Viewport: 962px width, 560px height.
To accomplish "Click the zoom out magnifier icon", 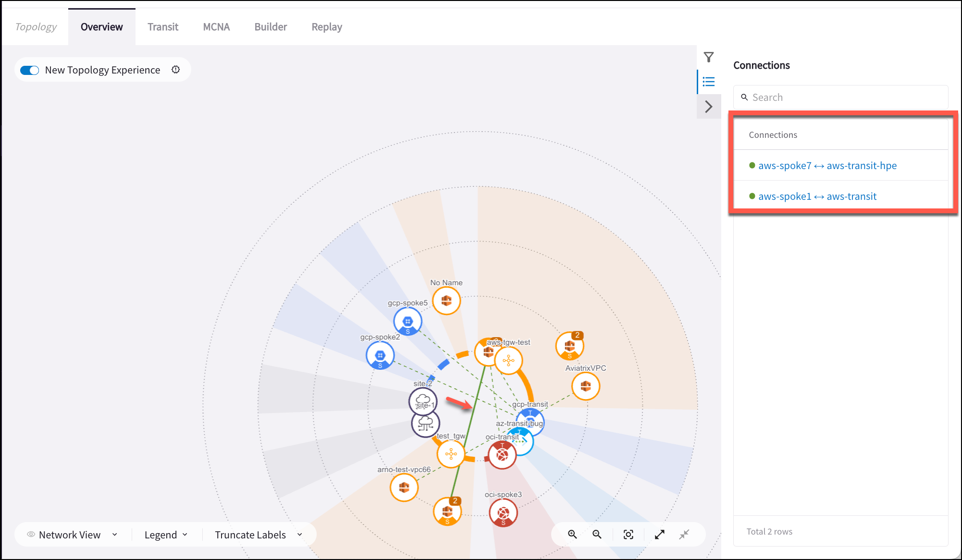I will point(597,535).
